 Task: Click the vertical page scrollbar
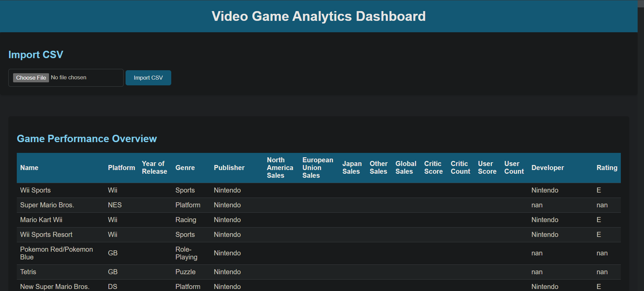point(641,145)
